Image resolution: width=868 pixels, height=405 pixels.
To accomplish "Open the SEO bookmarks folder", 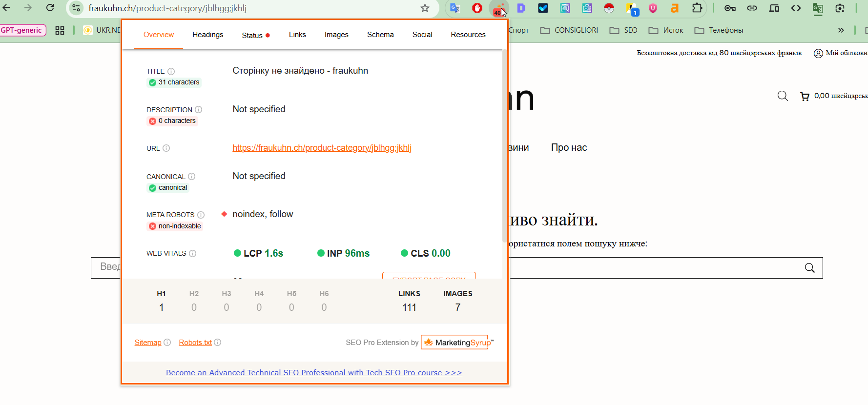I will click(x=623, y=30).
